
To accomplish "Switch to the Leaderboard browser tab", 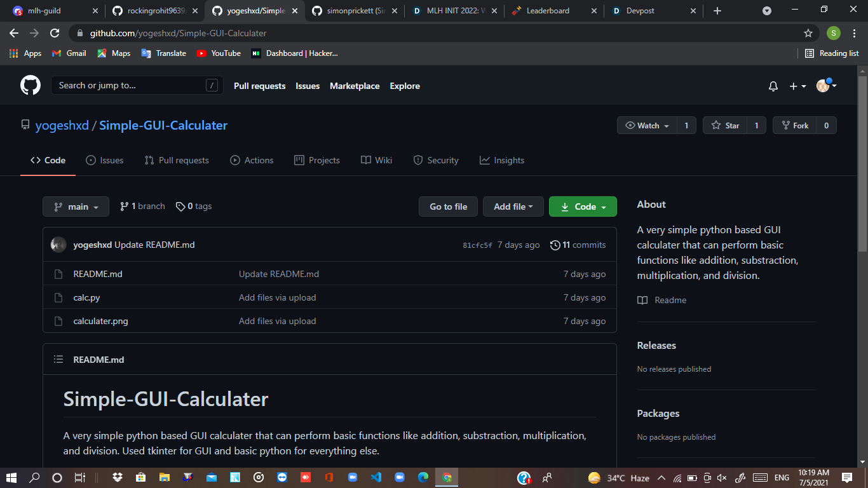I will 546,10.
